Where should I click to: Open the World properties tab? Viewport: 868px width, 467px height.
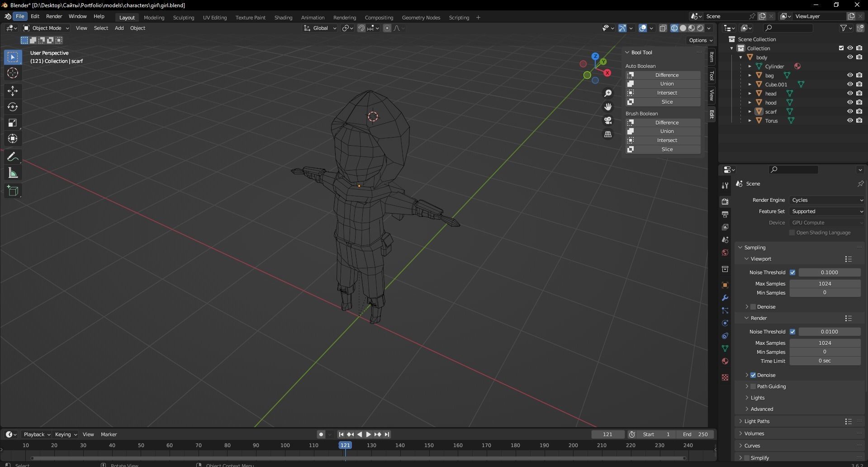725,253
